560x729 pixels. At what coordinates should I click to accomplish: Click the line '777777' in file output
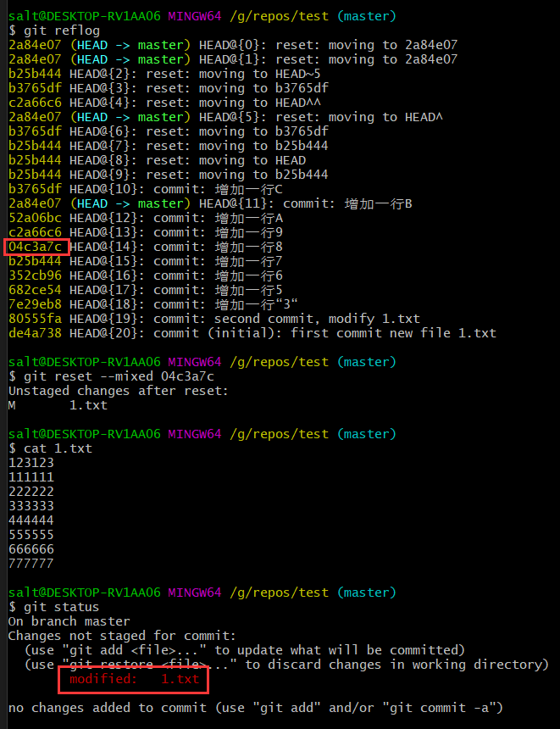31,564
